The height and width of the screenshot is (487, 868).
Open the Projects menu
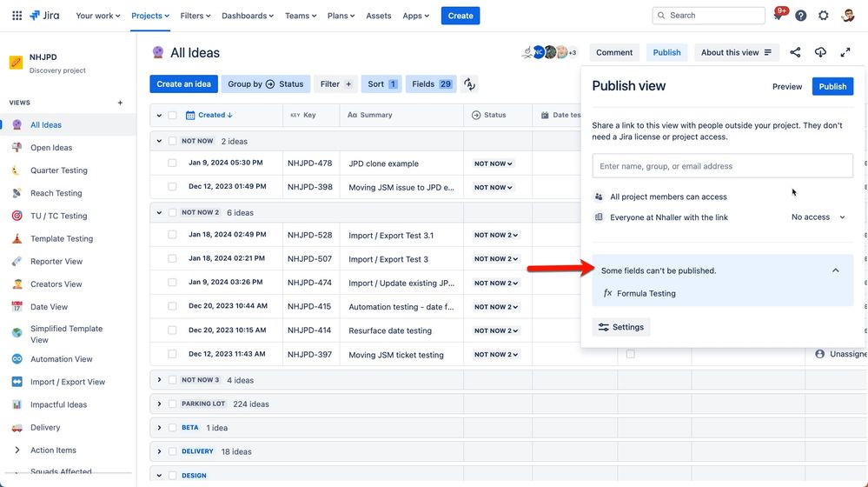pos(150,16)
